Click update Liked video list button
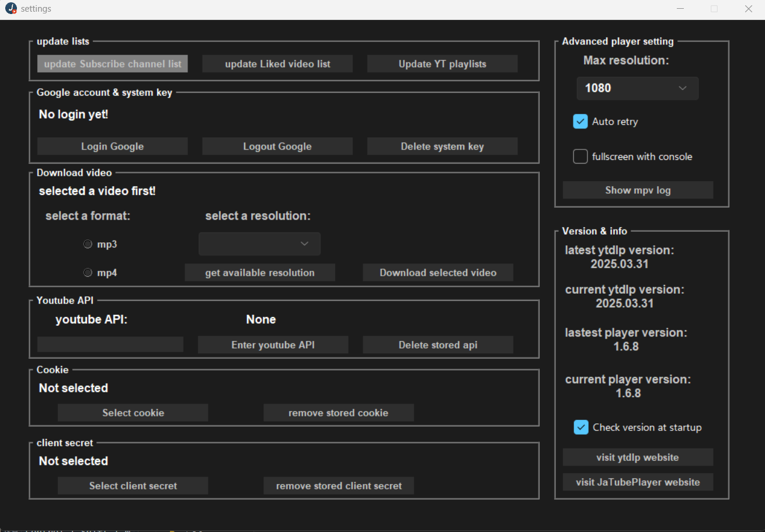Screen dimensions: 765x532 click(277, 64)
